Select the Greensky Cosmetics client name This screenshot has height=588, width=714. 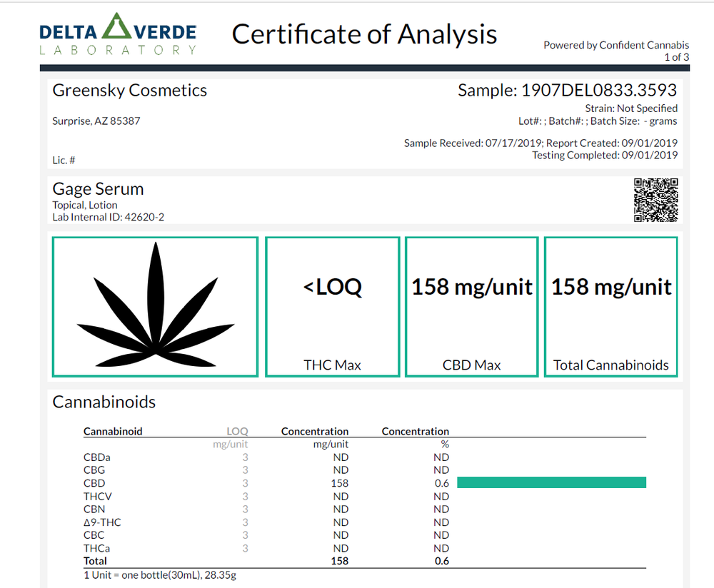click(130, 91)
